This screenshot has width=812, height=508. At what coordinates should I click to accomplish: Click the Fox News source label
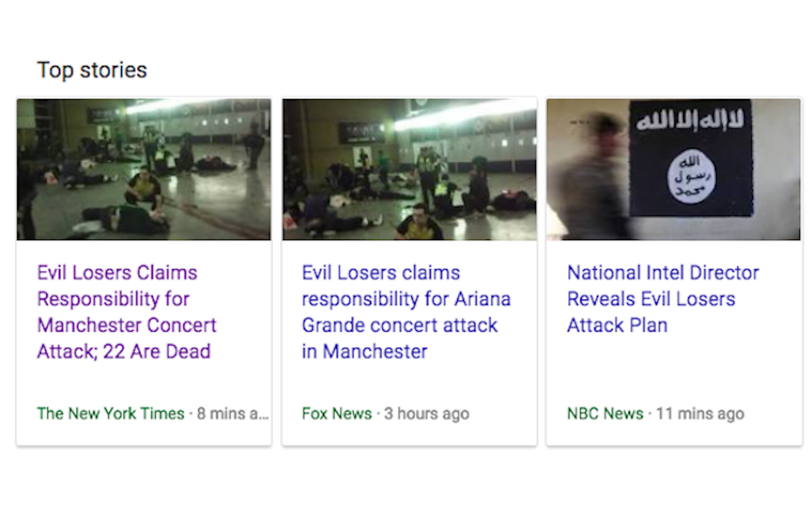pos(337,413)
